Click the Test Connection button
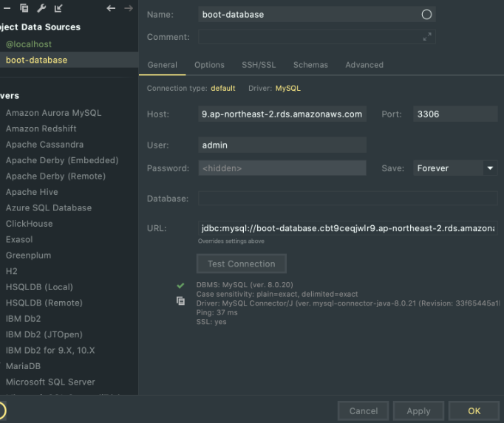This screenshot has width=504, height=423. (x=242, y=264)
